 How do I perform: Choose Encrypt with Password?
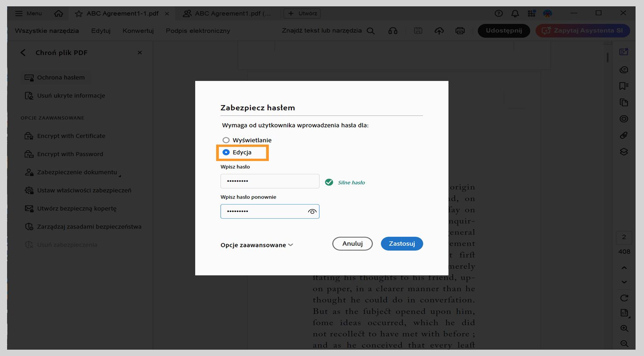pos(64,154)
